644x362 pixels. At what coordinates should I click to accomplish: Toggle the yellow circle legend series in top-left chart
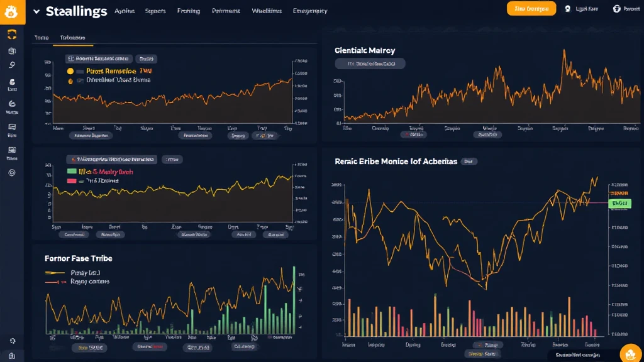click(x=70, y=72)
